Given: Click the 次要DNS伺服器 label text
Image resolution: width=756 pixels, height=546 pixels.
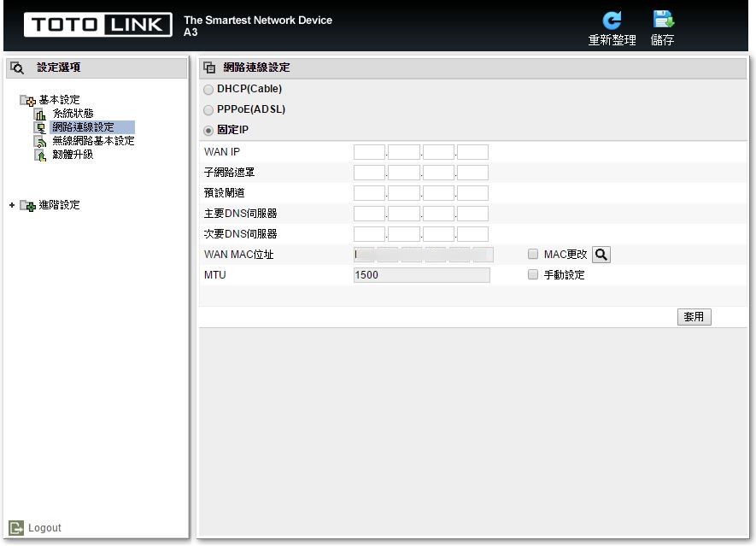Looking at the screenshot, I should (240, 234).
